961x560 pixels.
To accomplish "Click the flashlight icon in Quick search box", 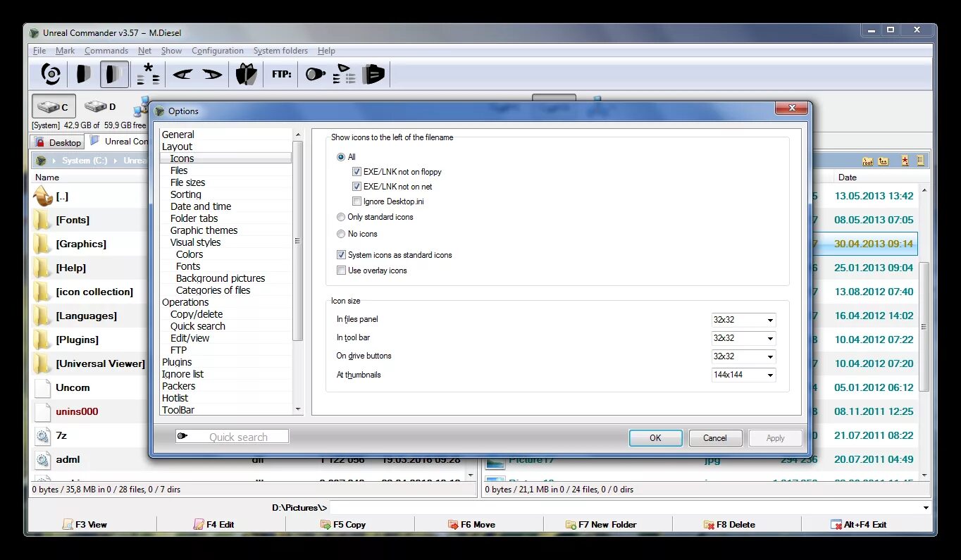I will pyautogui.click(x=182, y=436).
